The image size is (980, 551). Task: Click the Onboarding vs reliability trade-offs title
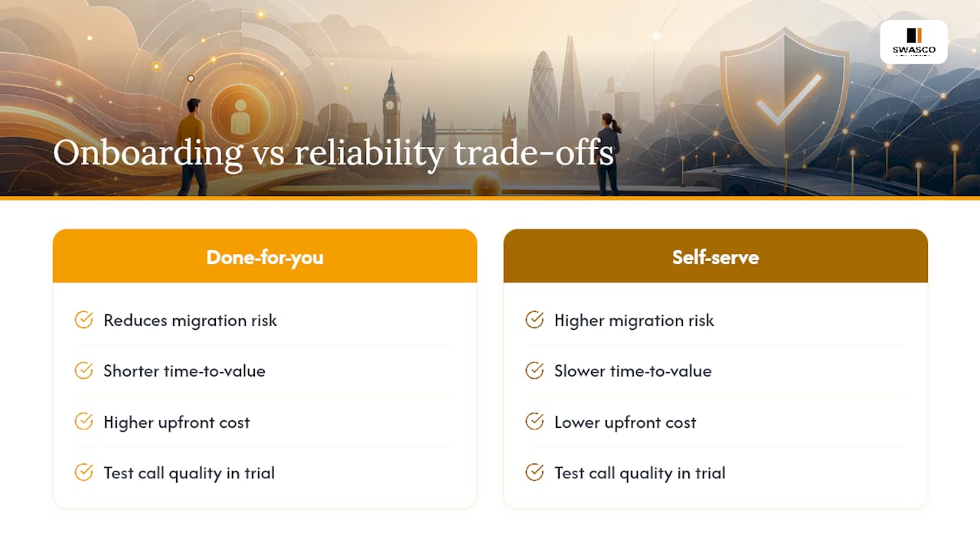[x=333, y=152]
